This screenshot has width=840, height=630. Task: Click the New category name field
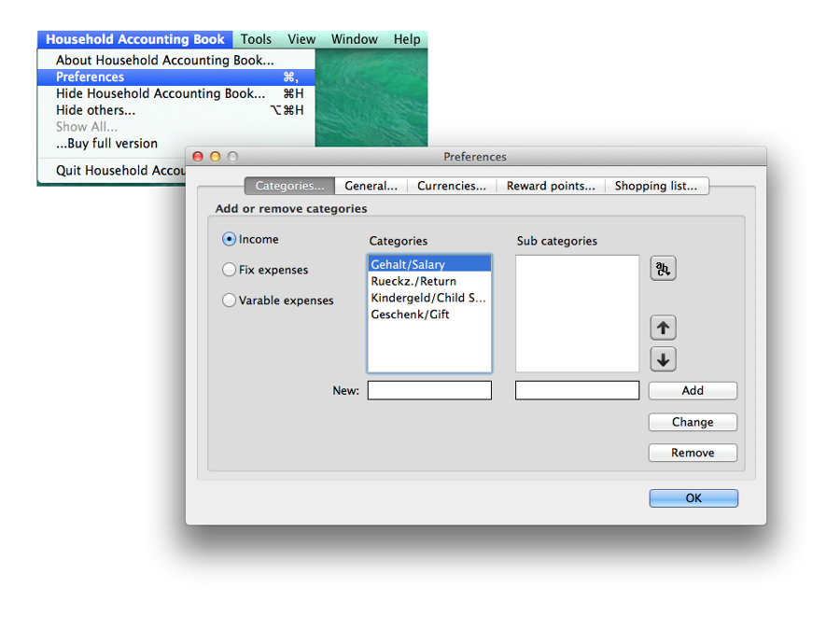429,391
